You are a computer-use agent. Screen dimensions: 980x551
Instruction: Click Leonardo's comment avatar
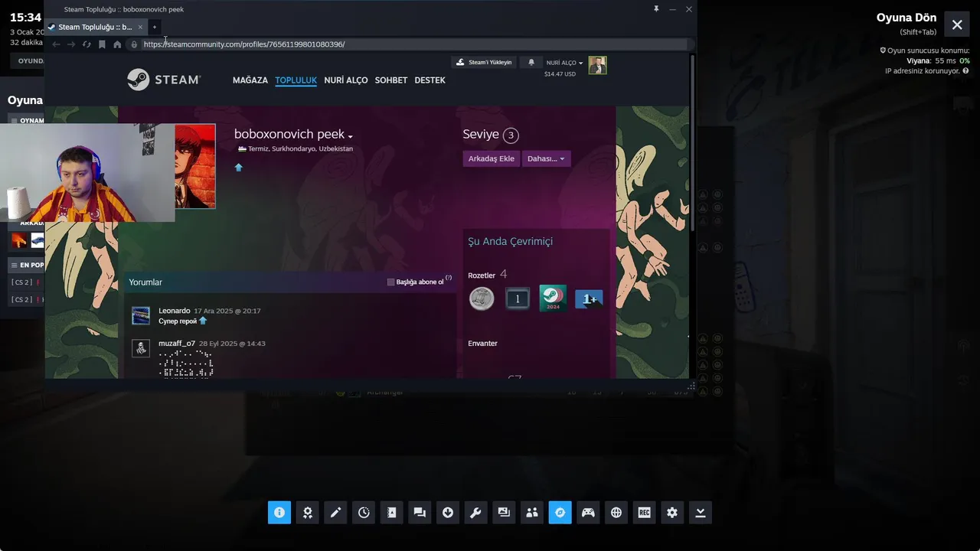point(141,315)
